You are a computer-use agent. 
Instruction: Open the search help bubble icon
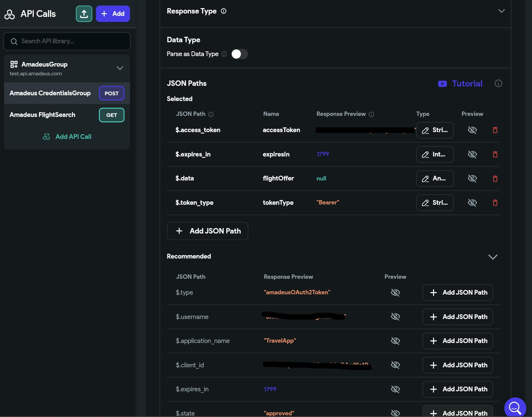[515, 408]
